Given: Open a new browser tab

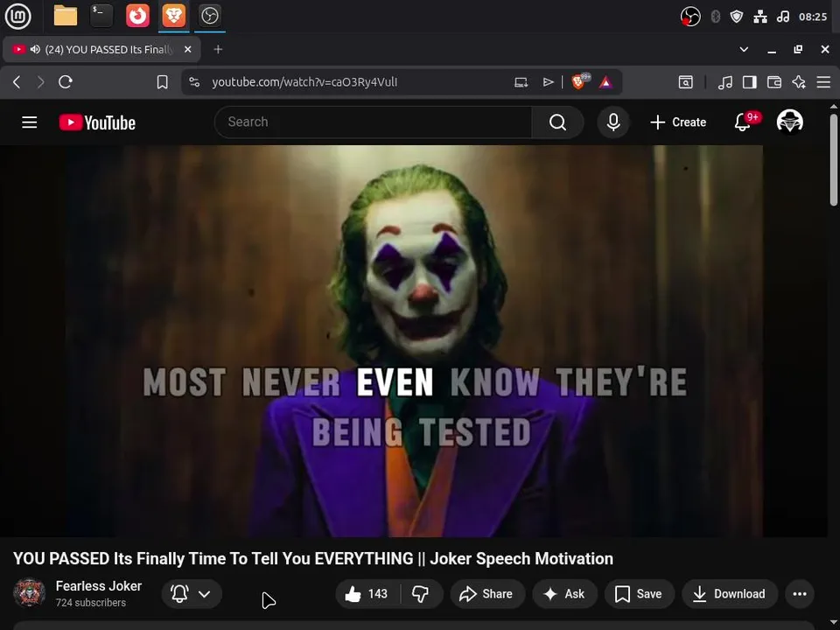Looking at the screenshot, I should [x=218, y=49].
